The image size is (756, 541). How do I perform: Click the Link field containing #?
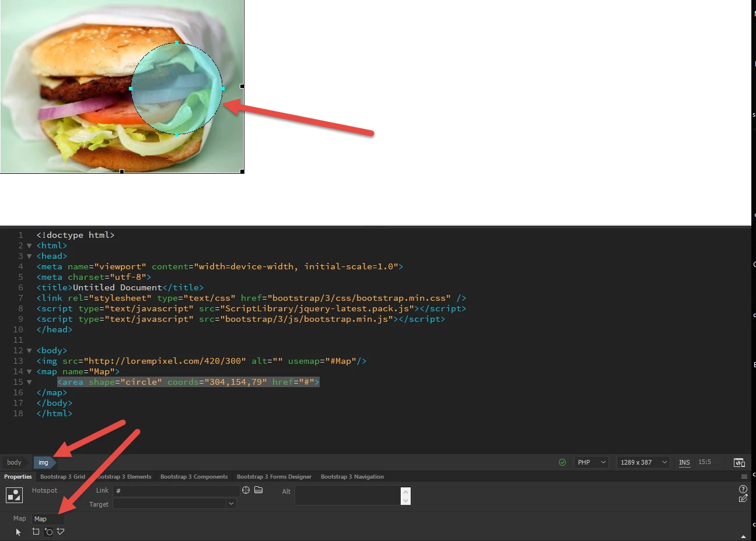coord(176,491)
